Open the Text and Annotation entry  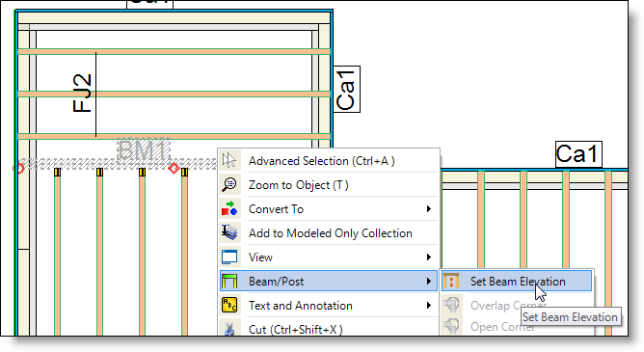[329, 305]
